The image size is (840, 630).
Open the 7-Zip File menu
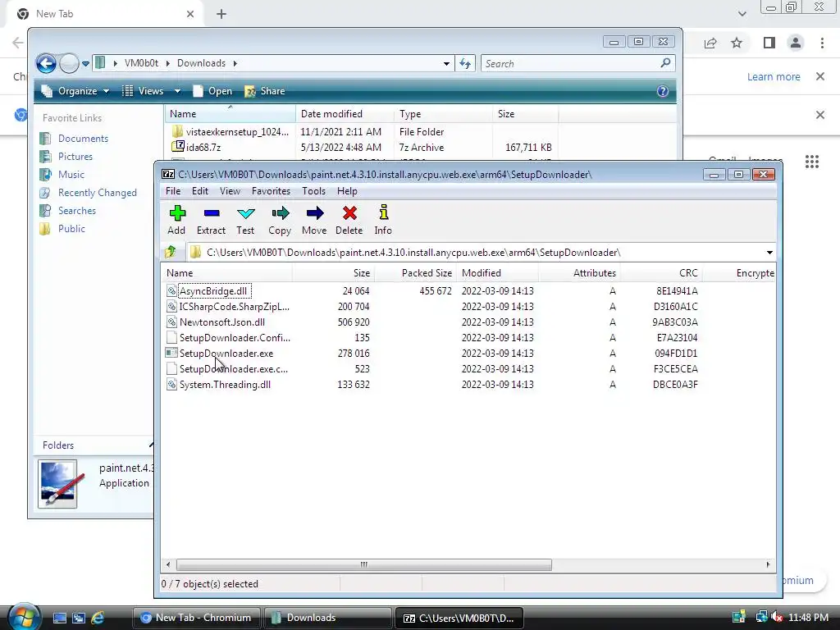[173, 191]
